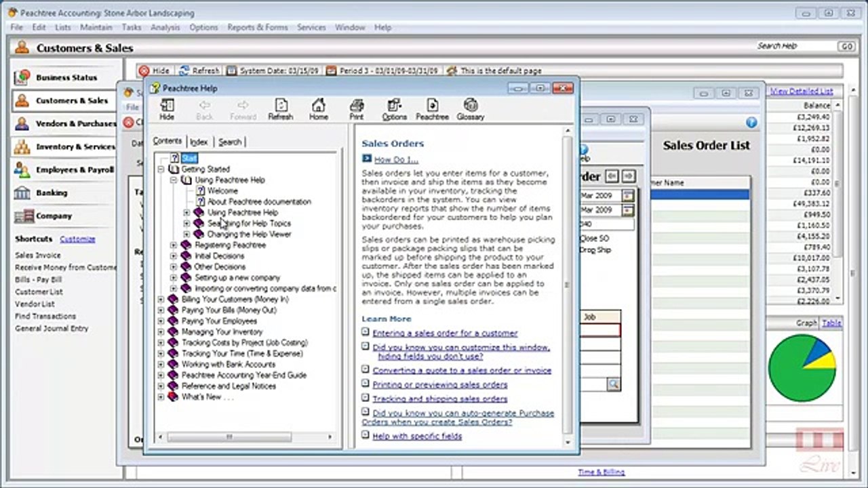
Task: Expand the Setting up a new company node
Action: click(173, 277)
